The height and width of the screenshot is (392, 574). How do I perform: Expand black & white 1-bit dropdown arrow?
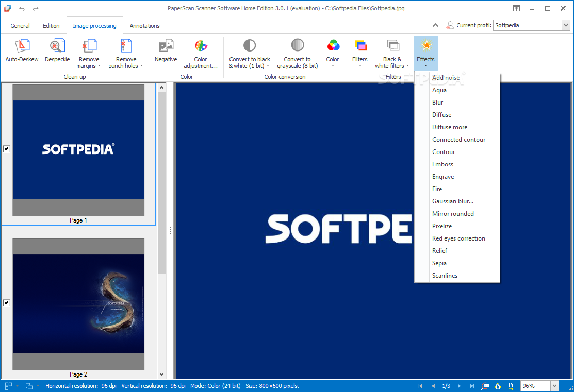pyautogui.click(x=268, y=66)
